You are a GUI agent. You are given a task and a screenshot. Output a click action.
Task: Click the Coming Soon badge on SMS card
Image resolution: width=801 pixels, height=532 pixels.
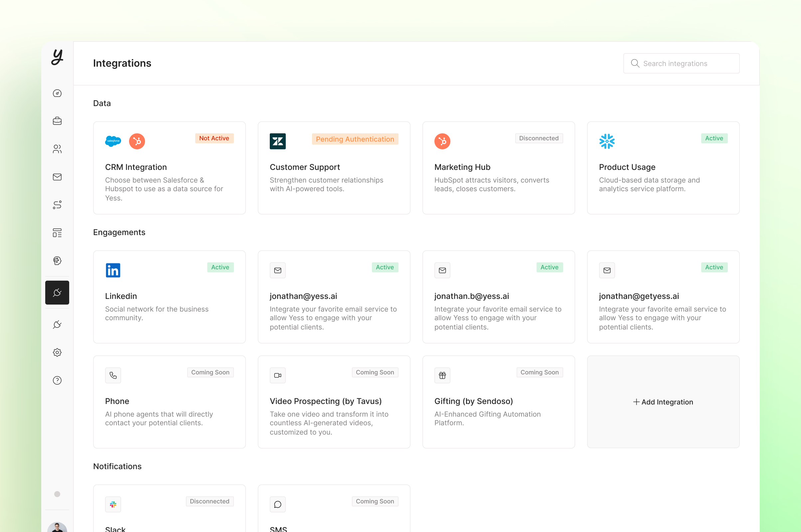(375, 501)
